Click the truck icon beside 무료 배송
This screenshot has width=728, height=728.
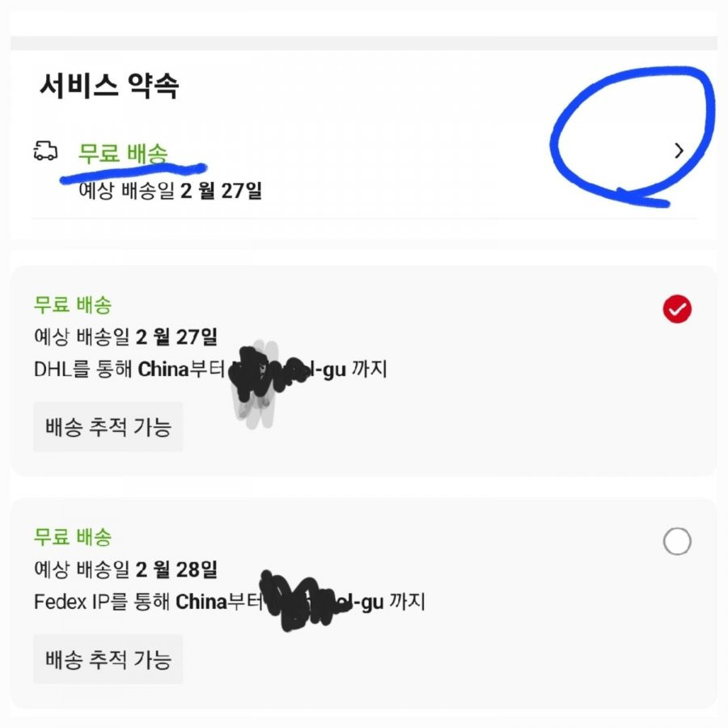pyautogui.click(x=46, y=151)
